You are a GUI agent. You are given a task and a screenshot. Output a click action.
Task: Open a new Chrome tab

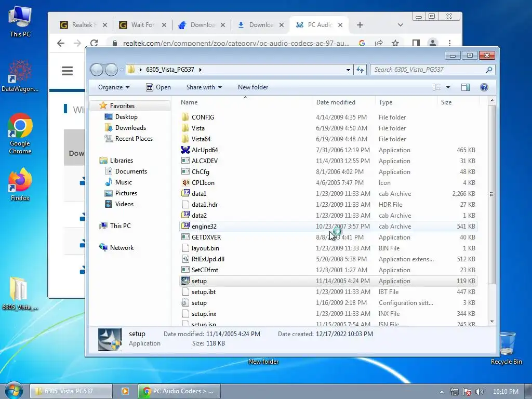click(360, 25)
